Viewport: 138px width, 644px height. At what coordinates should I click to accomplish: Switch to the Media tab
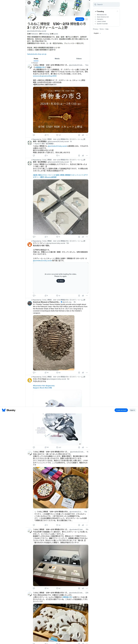[x=57, y=58]
